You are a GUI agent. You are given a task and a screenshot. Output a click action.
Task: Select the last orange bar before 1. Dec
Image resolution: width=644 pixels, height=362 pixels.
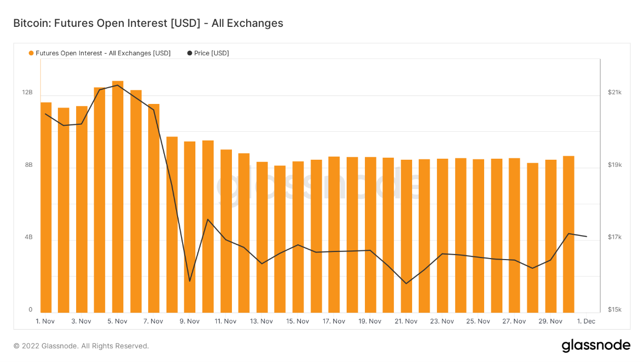coord(568,234)
